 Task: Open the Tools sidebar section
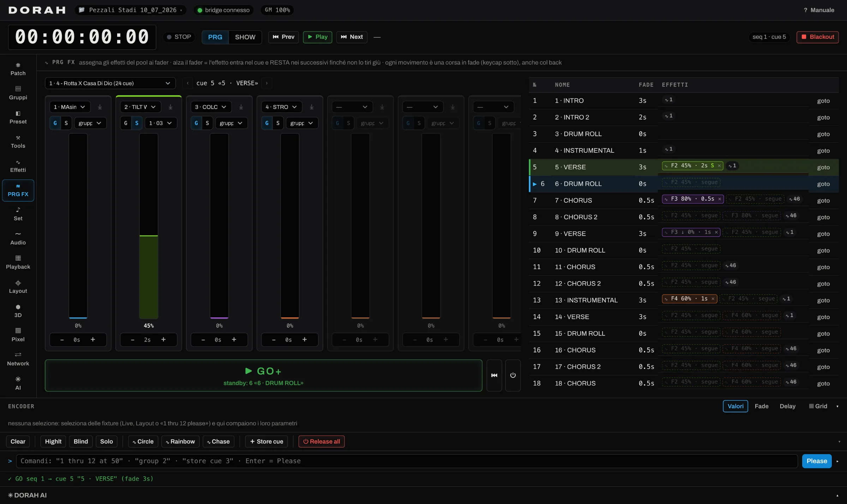pos(18,142)
